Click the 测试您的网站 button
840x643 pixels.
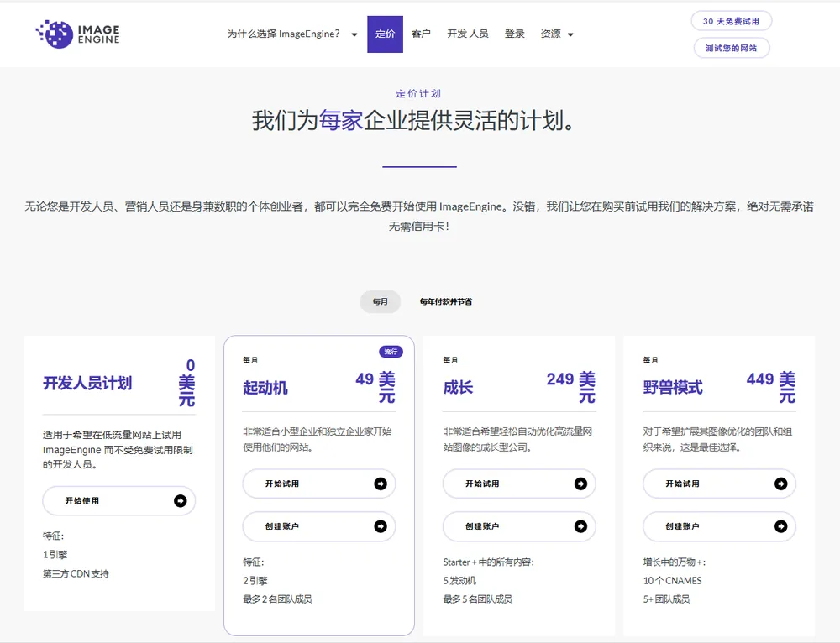pos(731,48)
